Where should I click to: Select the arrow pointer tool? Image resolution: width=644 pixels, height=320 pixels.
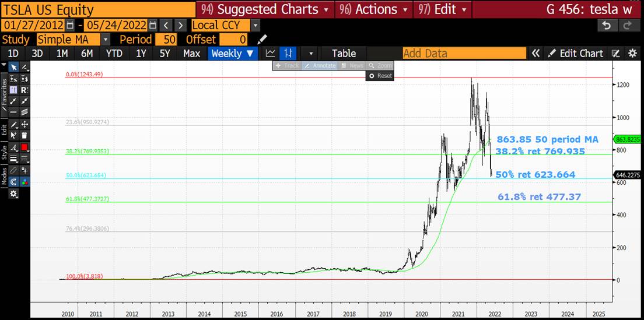pyautogui.click(x=13, y=67)
